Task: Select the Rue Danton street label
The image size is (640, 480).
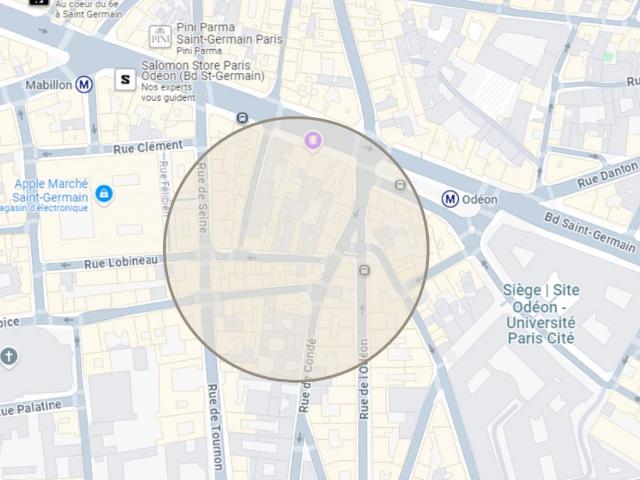Action: (607, 175)
